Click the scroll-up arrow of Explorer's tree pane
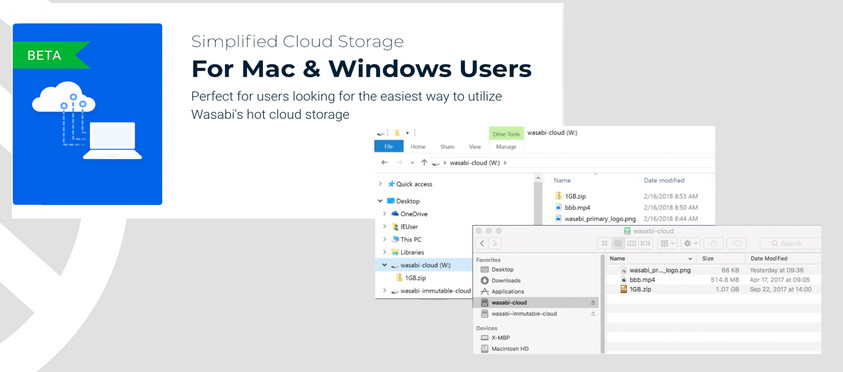 pos(538,178)
